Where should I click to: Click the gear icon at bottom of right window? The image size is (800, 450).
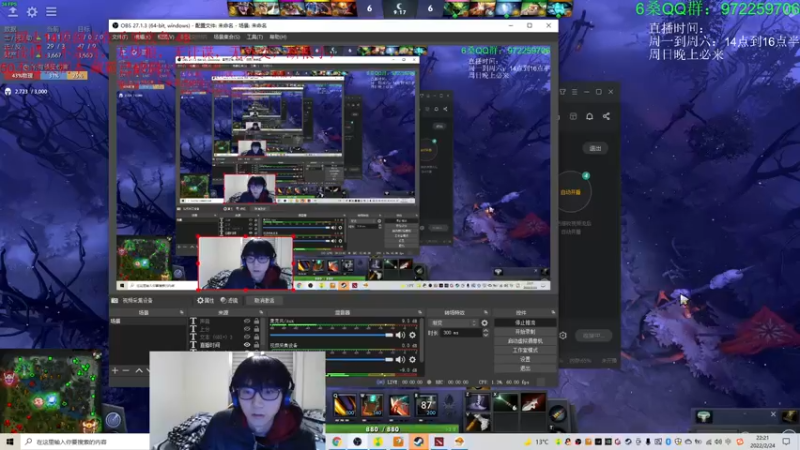563,336
